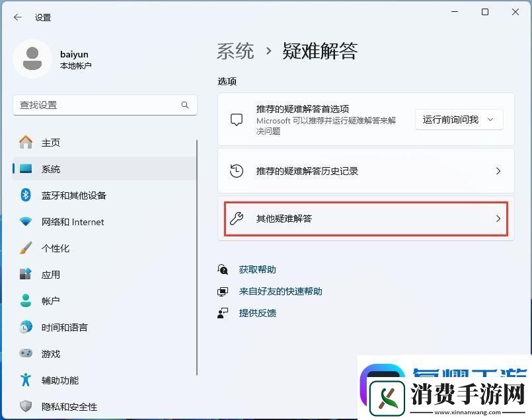532x420 pixels.
Task: Click the 本地帐户 label
Action: (x=75, y=66)
